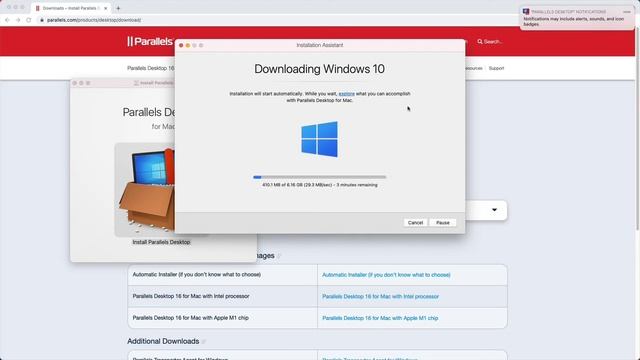Click Parallels Desktop 16 in the sub-navigation

click(151, 68)
